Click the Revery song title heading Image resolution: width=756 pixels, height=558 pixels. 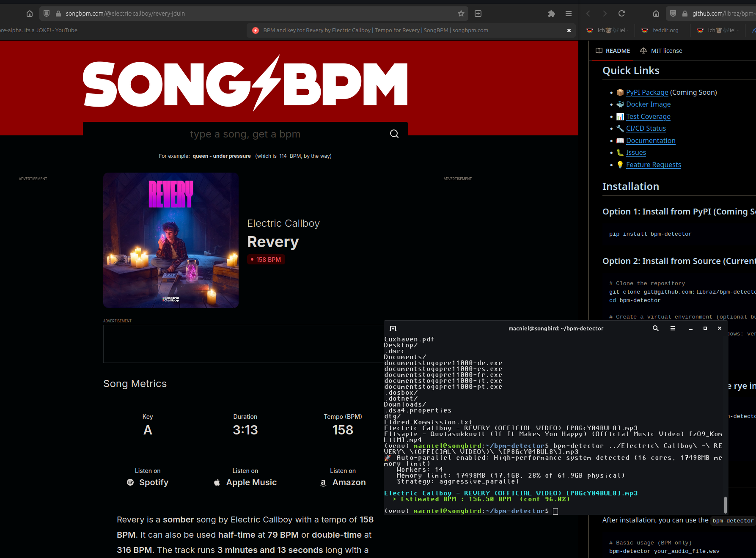click(x=273, y=242)
